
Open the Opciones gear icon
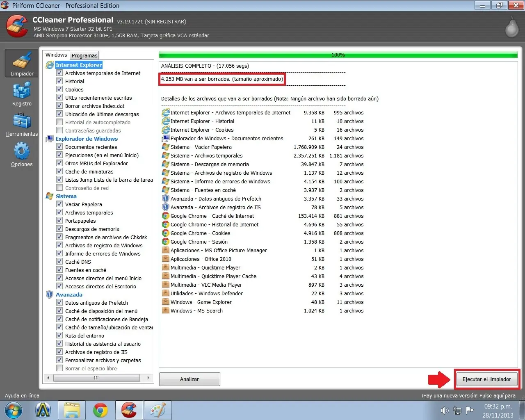[22, 151]
